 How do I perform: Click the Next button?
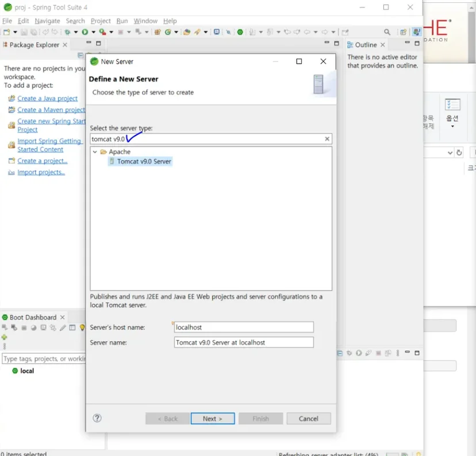click(x=213, y=419)
